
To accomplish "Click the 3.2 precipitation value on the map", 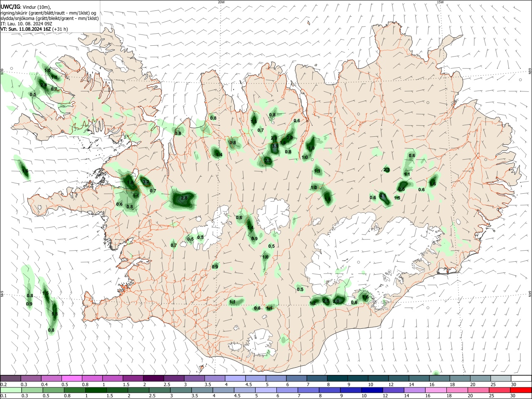I will [x=145, y=182].
